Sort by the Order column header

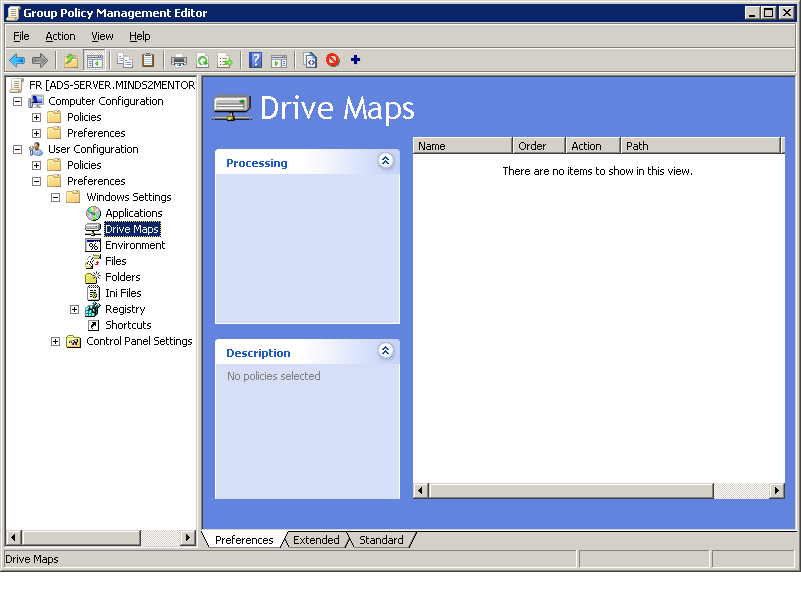539,146
